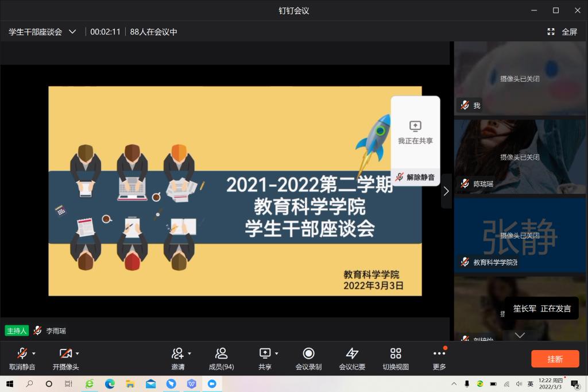
Task: Click the 我正在共享 sharing indicator icon
Action: [415, 126]
